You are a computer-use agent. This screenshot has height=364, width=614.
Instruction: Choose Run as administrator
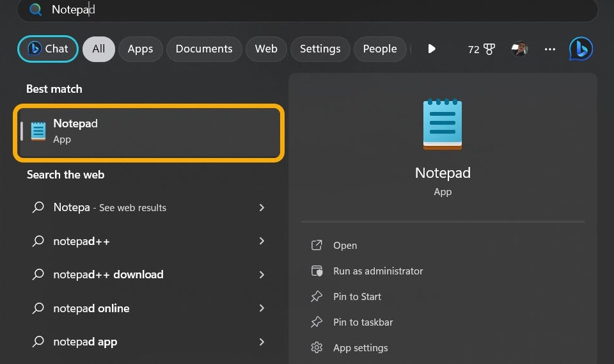pos(378,271)
